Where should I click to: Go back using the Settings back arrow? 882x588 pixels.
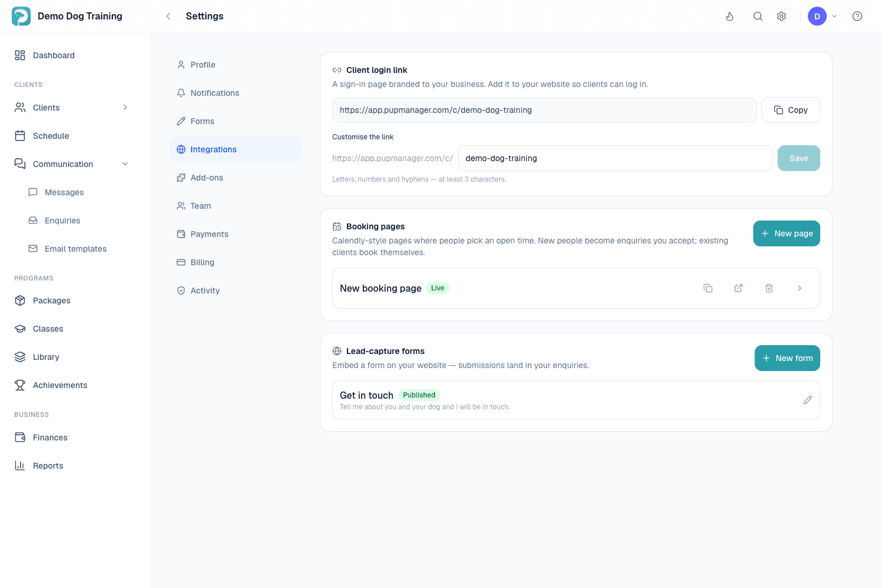coord(168,16)
